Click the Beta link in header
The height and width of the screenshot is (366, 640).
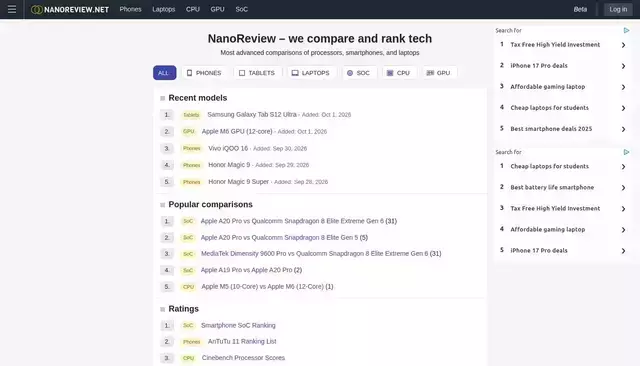(580, 9)
